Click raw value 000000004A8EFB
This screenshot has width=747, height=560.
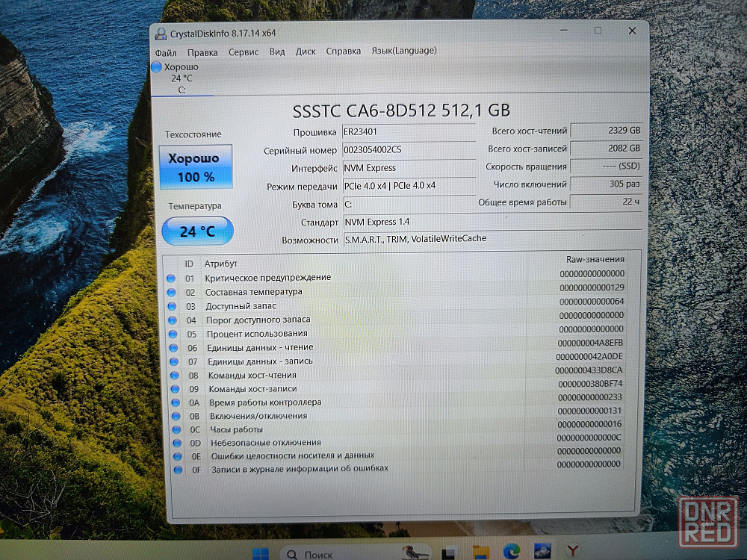(x=590, y=343)
